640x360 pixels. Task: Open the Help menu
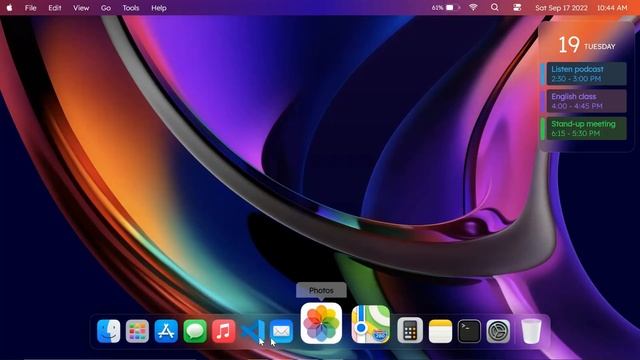click(159, 8)
